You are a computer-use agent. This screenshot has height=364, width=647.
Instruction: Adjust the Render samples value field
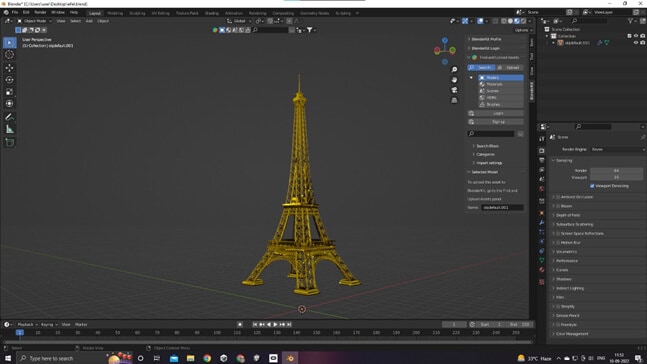coord(616,170)
